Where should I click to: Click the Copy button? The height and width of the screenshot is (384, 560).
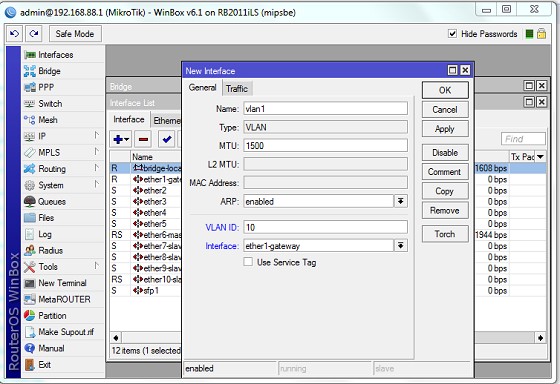pyautogui.click(x=445, y=191)
